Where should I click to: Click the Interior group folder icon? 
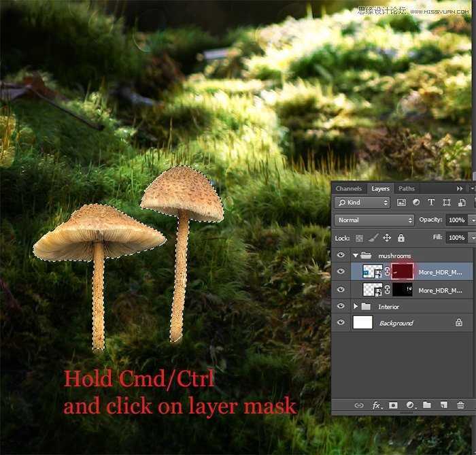click(366, 306)
